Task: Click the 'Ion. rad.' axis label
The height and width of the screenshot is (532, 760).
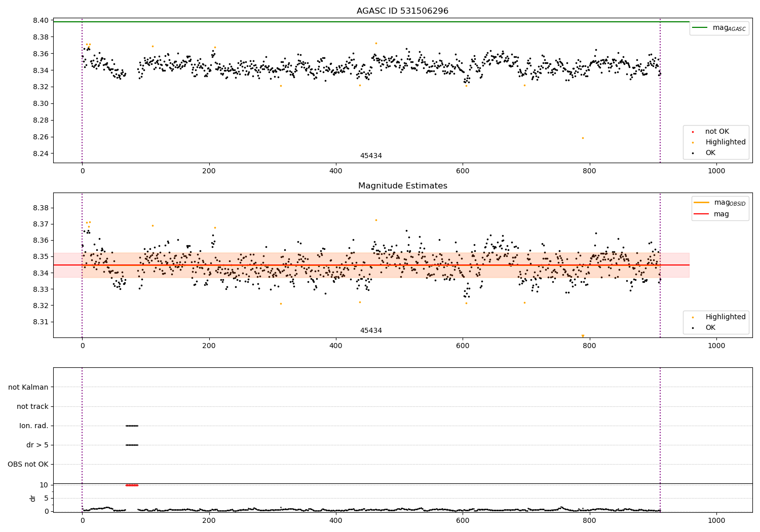Action: click(x=34, y=426)
